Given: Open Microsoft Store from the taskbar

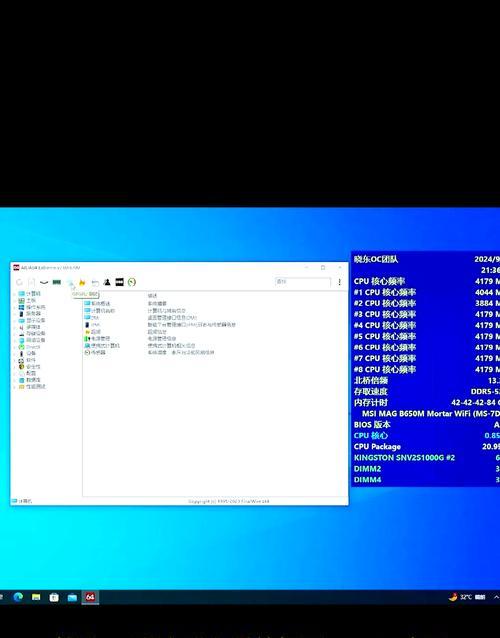Looking at the screenshot, I should [54, 597].
